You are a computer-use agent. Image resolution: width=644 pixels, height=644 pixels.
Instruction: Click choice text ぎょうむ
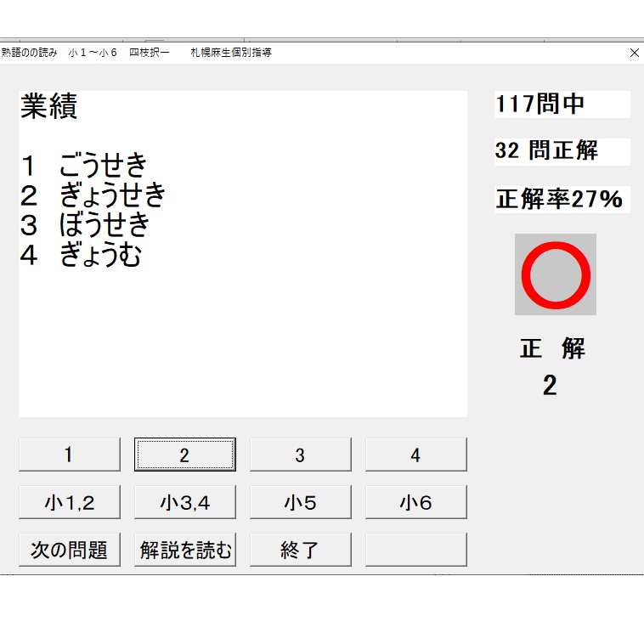pyautogui.click(x=100, y=255)
